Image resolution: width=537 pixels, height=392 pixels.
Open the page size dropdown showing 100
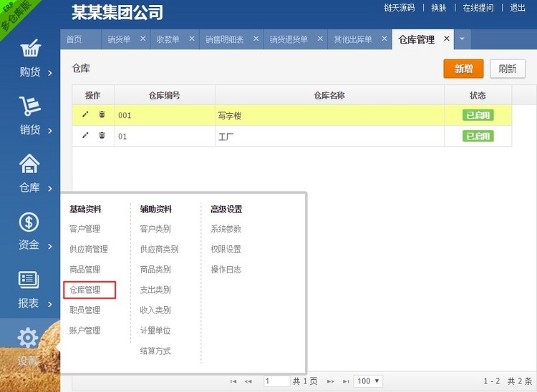click(369, 381)
